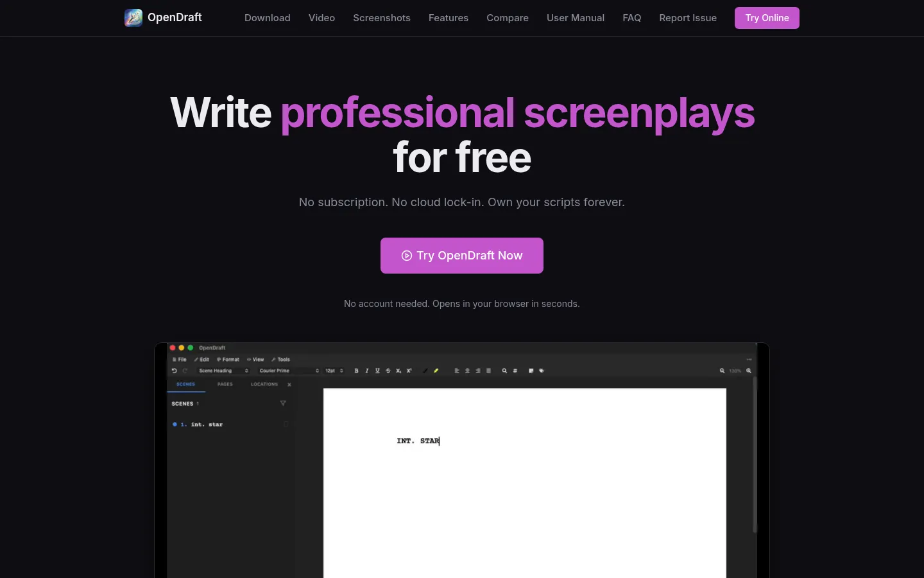The image size is (924, 578).
Task: Toggle Subscript formatting
Action: click(398, 371)
